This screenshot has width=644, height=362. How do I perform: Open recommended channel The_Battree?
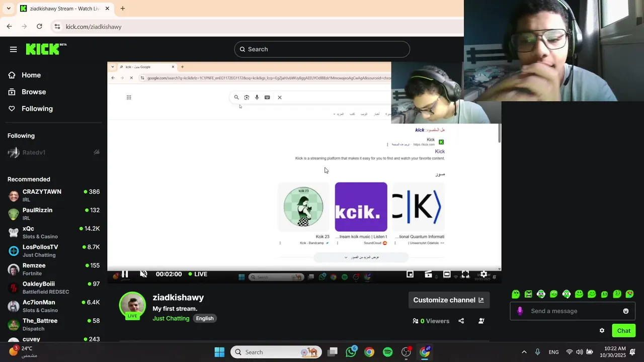tap(53, 324)
